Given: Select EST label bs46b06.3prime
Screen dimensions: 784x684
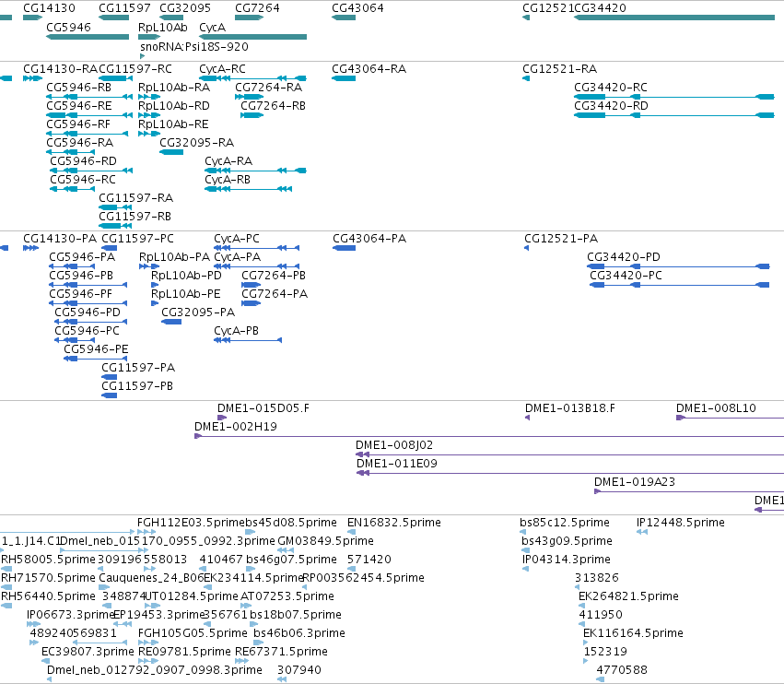Looking at the screenshot, I should pyautogui.click(x=299, y=633).
